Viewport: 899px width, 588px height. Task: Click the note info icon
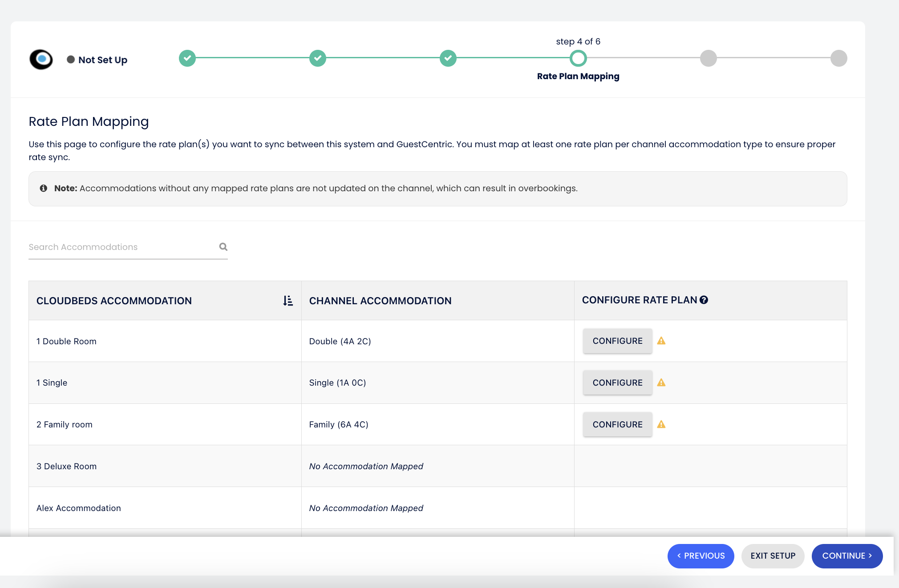click(x=44, y=188)
